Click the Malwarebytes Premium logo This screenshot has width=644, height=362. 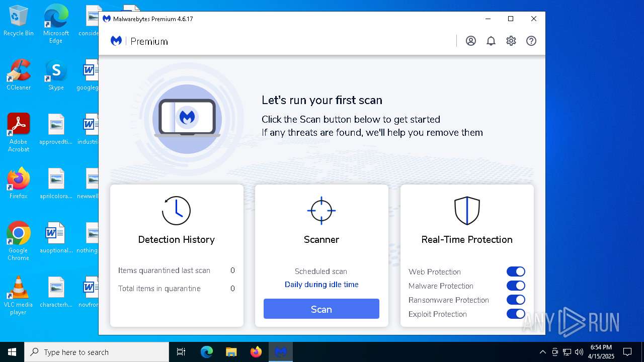coord(139,41)
